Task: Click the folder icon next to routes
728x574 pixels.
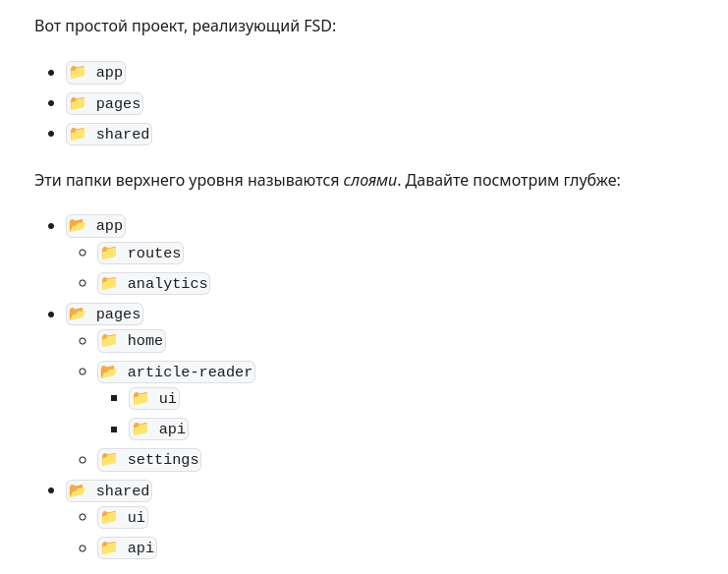Action: coord(109,253)
